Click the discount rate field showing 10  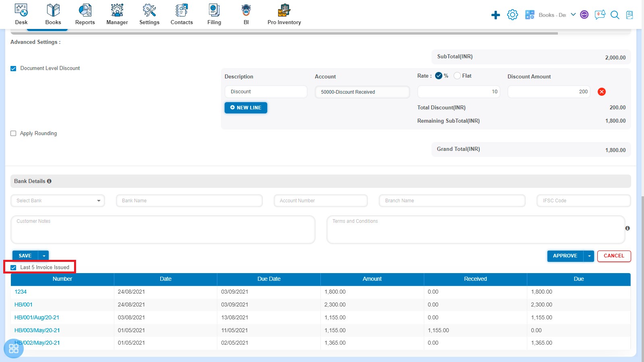pyautogui.click(x=459, y=92)
